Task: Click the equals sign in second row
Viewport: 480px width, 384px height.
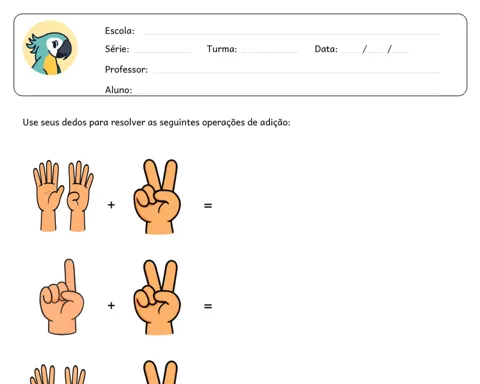Action: [208, 306]
